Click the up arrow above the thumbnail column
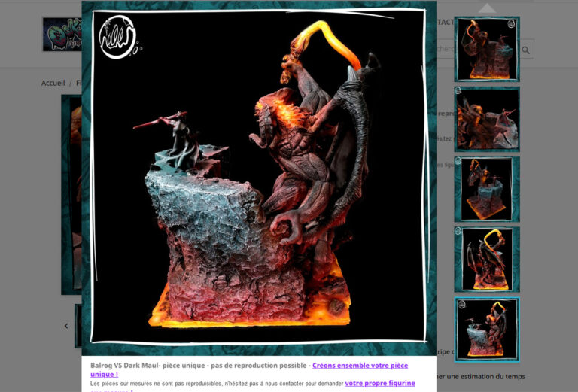Screen dimensions: 578x392 coord(487,8)
